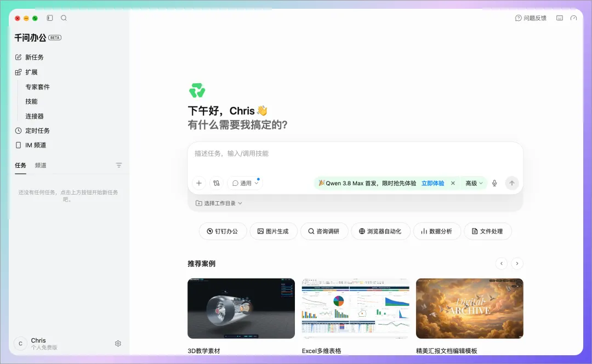Open the Excel多维表格 case thumbnail
The height and width of the screenshot is (364, 592).
(355, 309)
